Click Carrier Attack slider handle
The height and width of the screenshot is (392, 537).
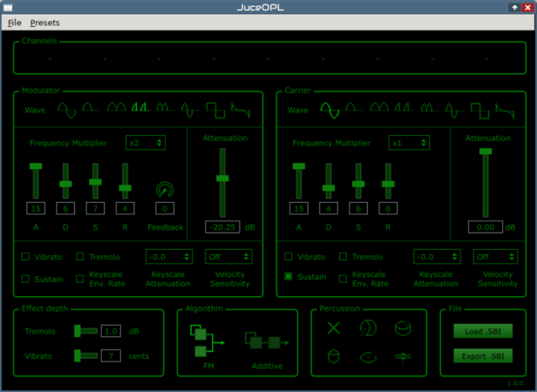coord(299,166)
